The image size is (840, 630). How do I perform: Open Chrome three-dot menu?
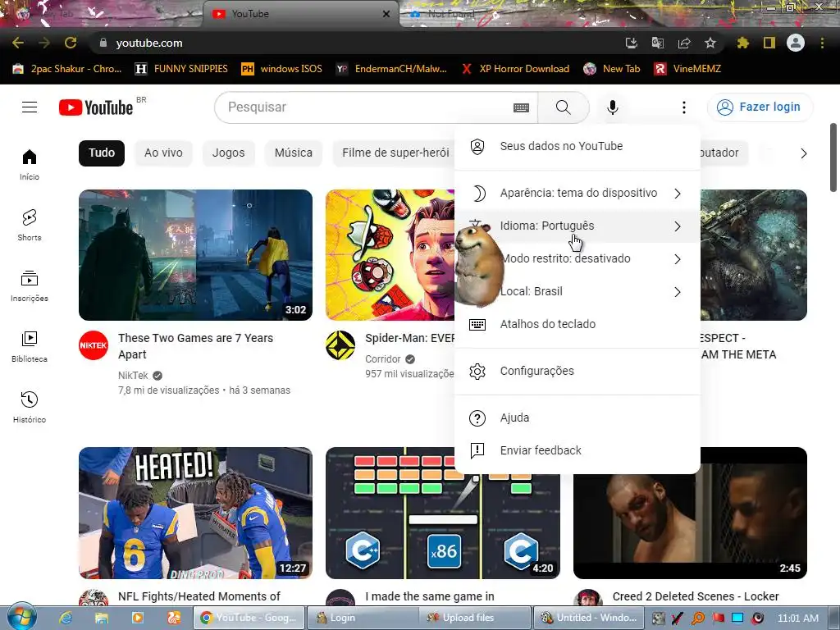click(x=822, y=43)
